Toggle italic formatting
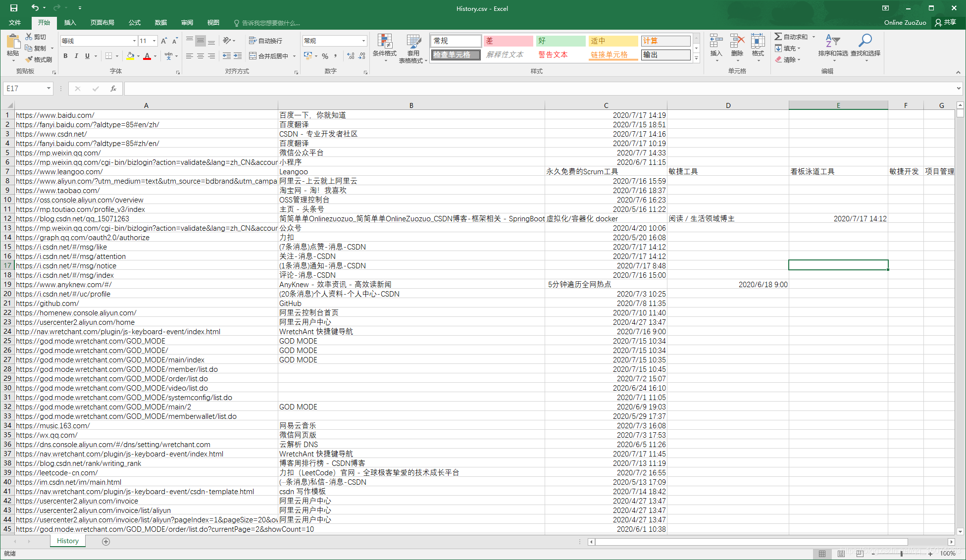 coord(76,56)
